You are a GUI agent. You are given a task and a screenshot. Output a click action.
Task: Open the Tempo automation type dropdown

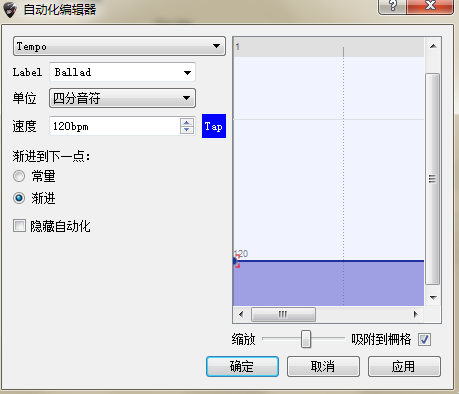119,46
